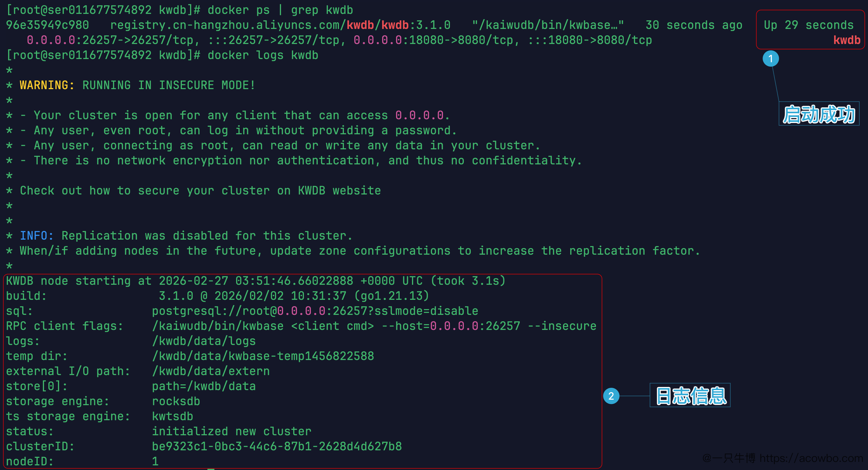Click the blue circle marker numbered 1
The height and width of the screenshot is (470, 868).
(771, 58)
